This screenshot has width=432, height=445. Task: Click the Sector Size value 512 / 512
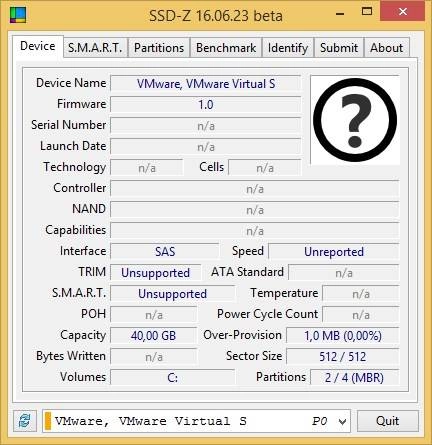(343, 357)
